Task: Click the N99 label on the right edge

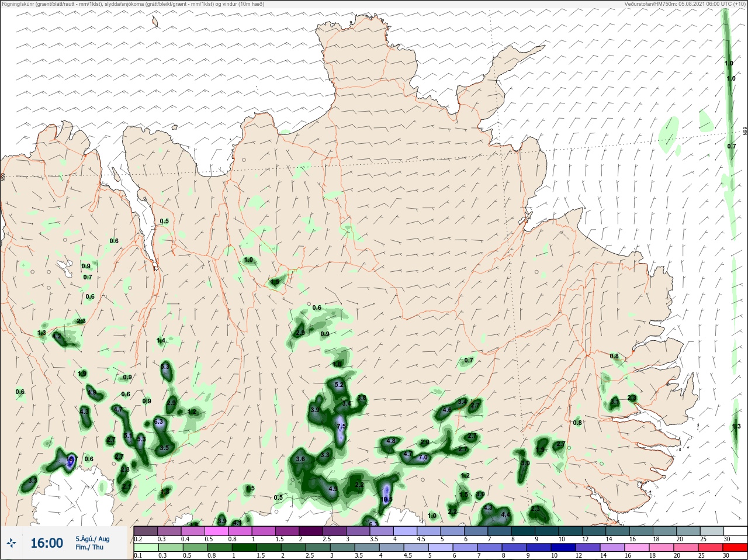Action: pos(745,132)
